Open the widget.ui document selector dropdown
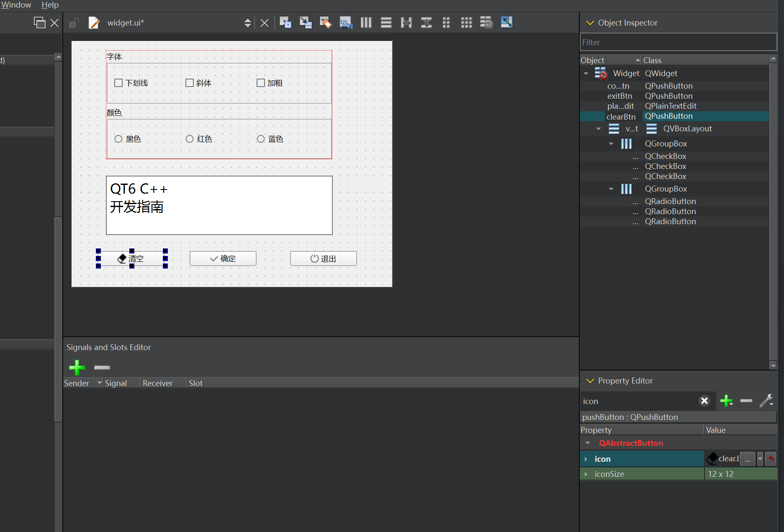The width and height of the screenshot is (784, 532). 247,23
